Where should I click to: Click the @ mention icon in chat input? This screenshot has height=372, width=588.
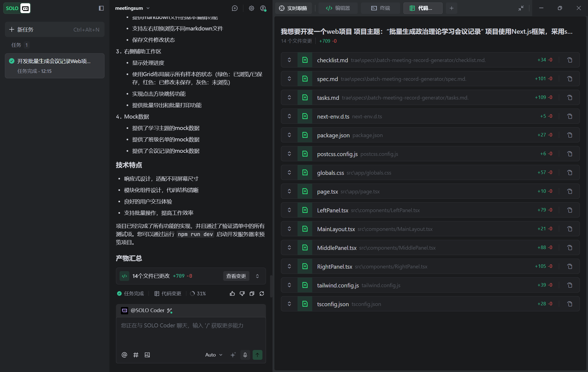[124, 355]
